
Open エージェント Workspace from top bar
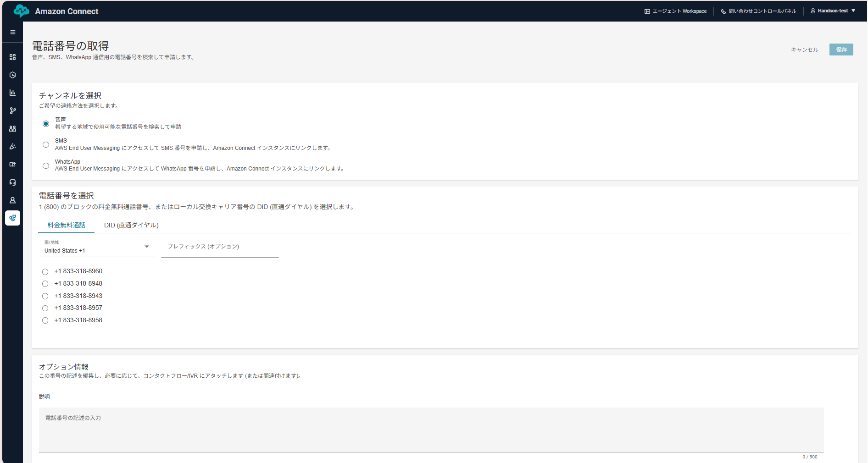coord(675,11)
